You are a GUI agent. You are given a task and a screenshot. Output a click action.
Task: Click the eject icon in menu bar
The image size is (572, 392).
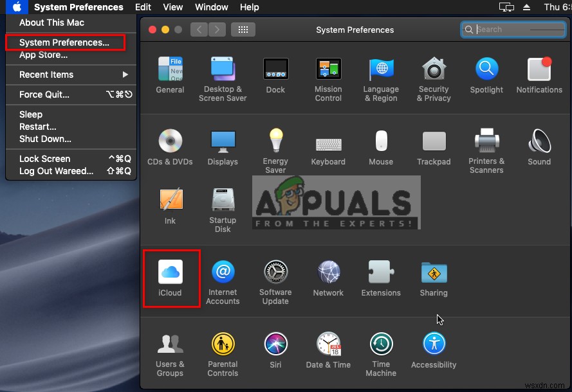(526, 7)
